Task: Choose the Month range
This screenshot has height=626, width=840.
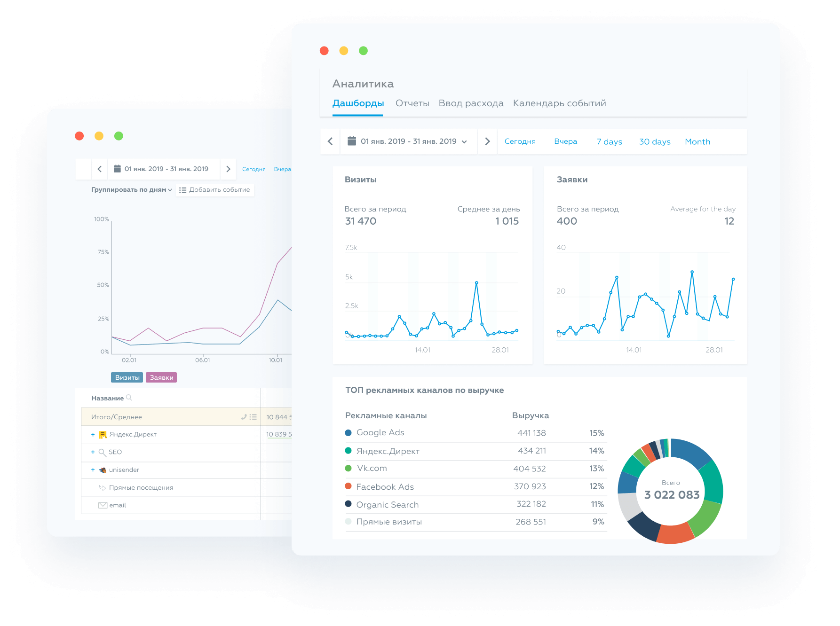Action: tap(697, 142)
